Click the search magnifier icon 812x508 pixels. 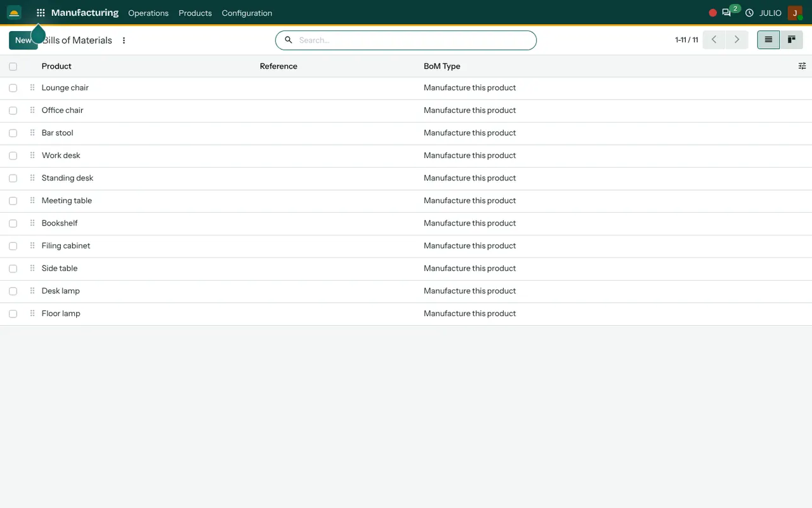pyautogui.click(x=288, y=40)
